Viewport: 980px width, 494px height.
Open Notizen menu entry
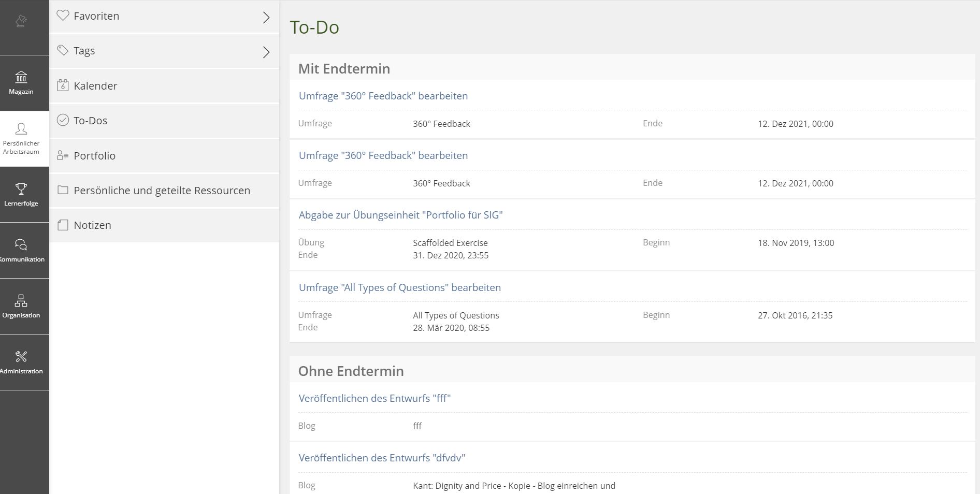click(x=92, y=225)
